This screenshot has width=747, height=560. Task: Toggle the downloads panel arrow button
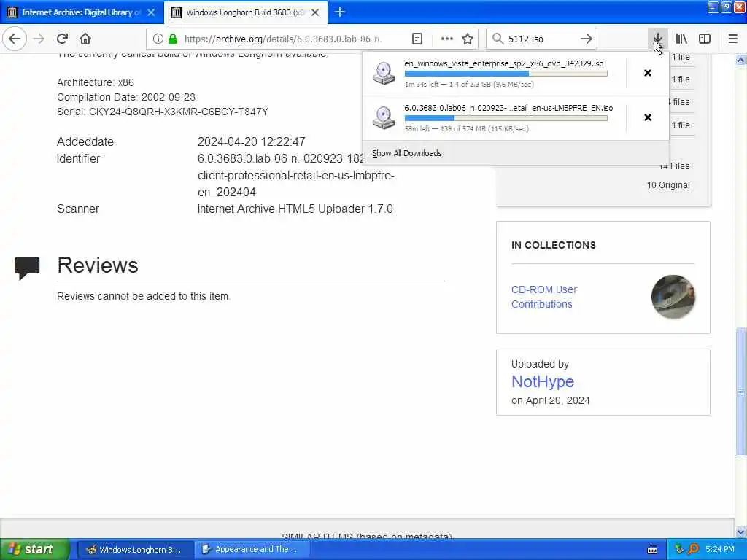(657, 39)
